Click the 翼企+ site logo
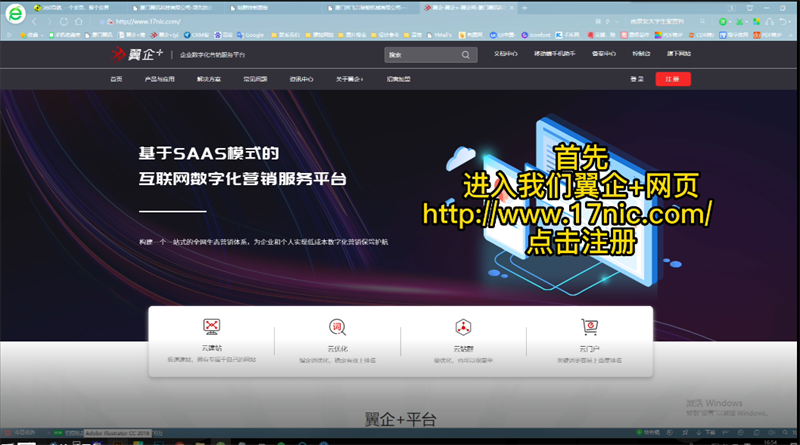This screenshot has height=445, width=800. click(x=137, y=54)
